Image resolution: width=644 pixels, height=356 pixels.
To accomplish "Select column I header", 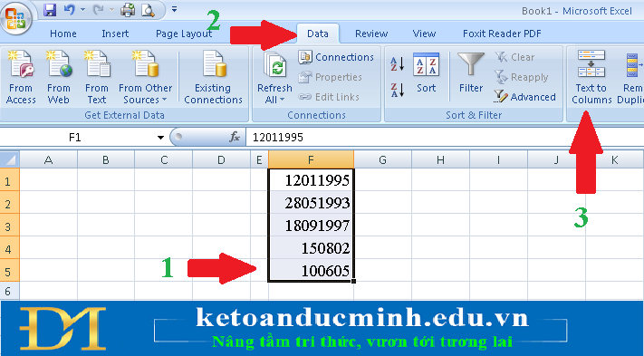I will [x=498, y=159].
